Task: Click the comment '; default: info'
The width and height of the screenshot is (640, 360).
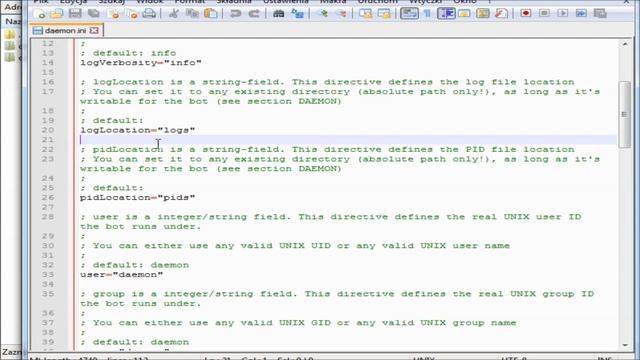Action: pyautogui.click(x=128, y=53)
